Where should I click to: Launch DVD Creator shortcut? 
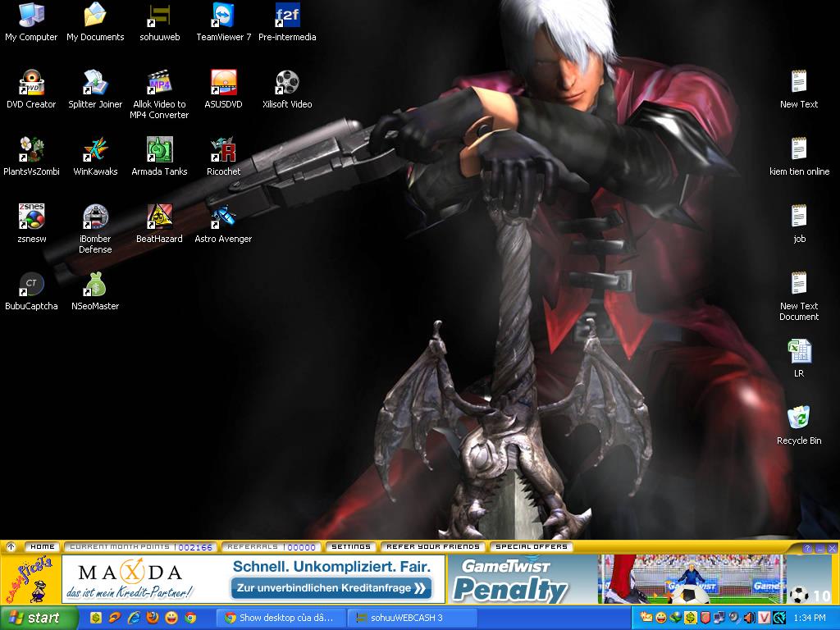click(31, 89)
